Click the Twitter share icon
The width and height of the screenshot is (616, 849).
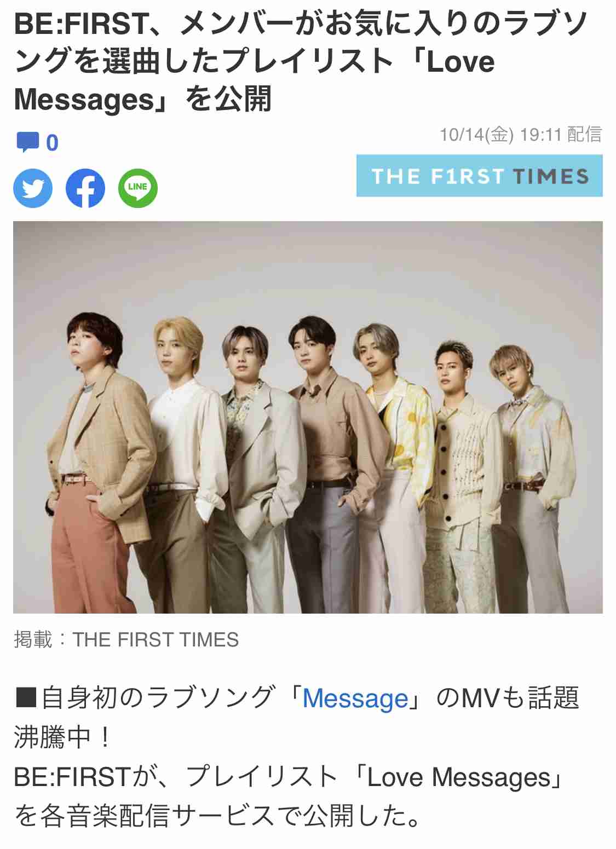point(33,188)
